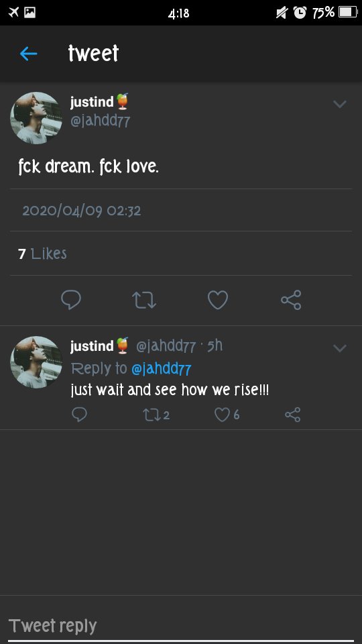The width and height of the screenshot is (362, 644).
Task: Tap the battery indicator in status bar
Action: point(348,12)
